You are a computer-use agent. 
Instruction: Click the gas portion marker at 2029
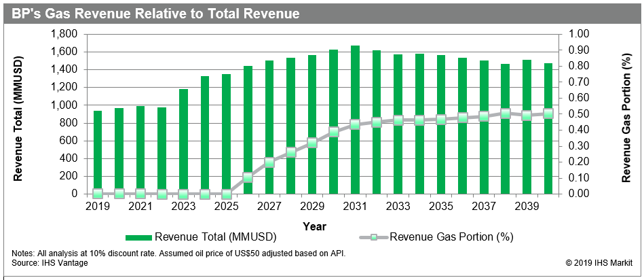click(312, 143)
